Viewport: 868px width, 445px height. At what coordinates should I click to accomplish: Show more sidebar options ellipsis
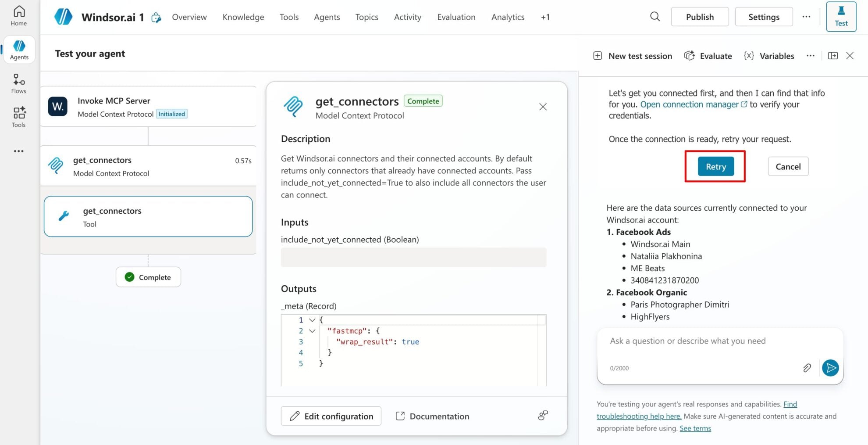coord(19,151)
